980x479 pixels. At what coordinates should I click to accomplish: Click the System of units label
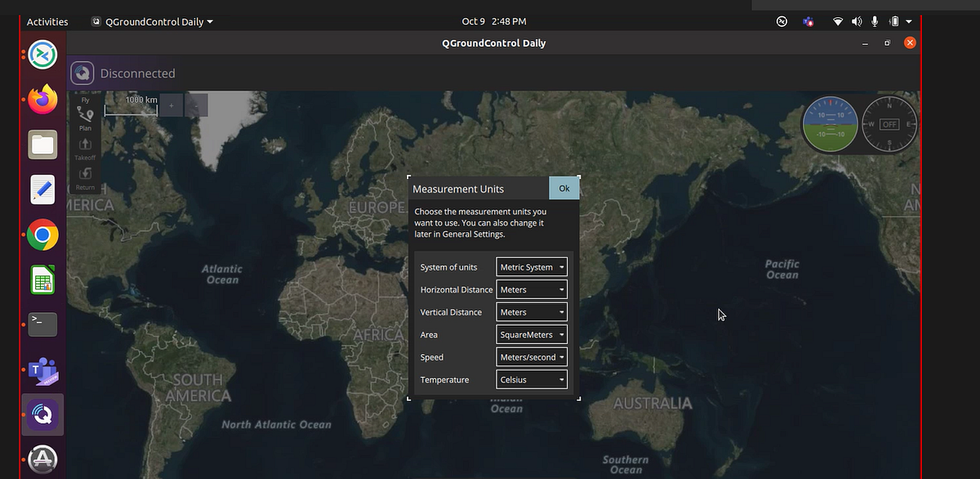(x=449, y=267)
